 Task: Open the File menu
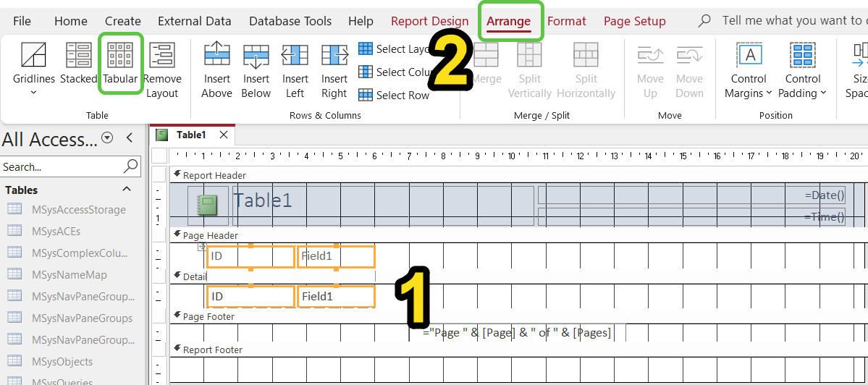(22, 21)
